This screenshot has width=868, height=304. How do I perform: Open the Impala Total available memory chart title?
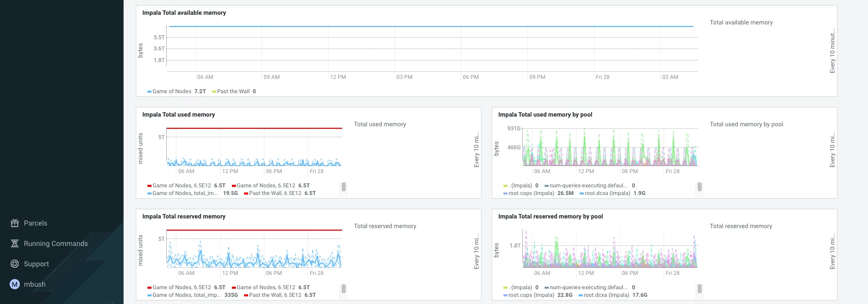[x=184, y=13]
